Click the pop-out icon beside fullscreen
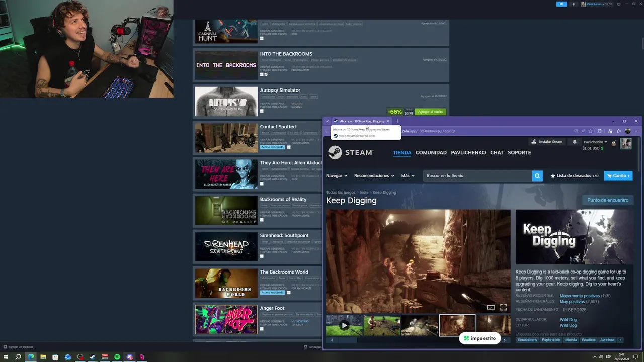This screenshot has height=362, width=644. pos(491,308)
